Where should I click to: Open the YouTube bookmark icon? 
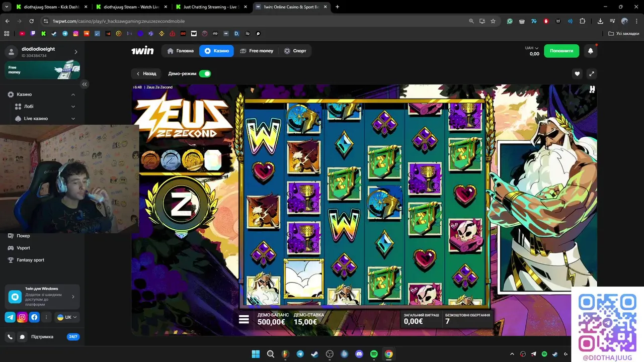(22, 34)
